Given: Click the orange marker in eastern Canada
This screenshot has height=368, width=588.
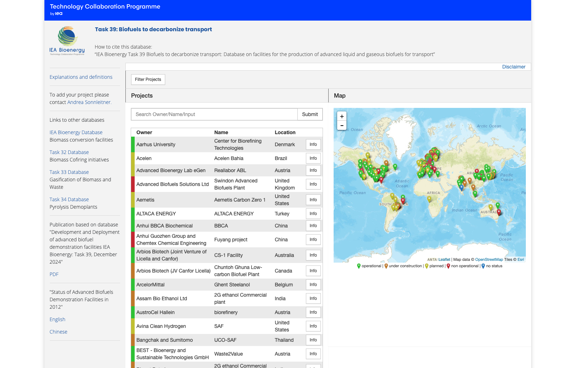Looking at the screenshot, I should tap(386, 163).
